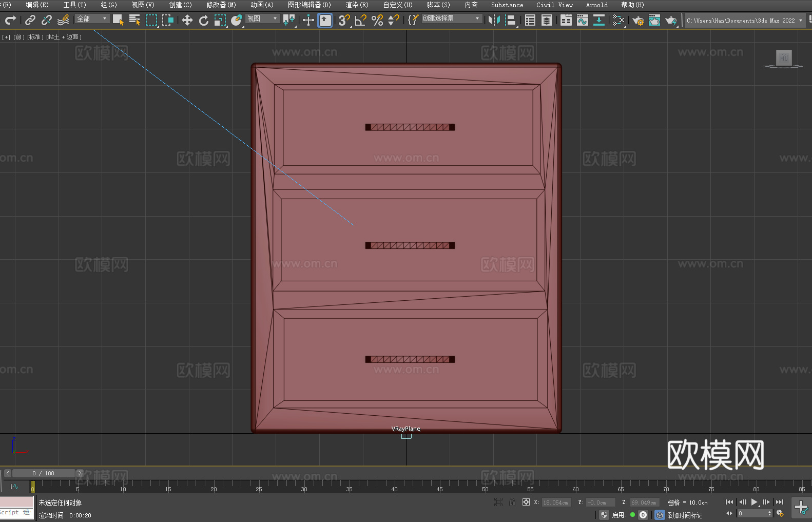This screenshot has width=812, height=522.
Task: Open the 组(G) menu
Action: point(109,5)
